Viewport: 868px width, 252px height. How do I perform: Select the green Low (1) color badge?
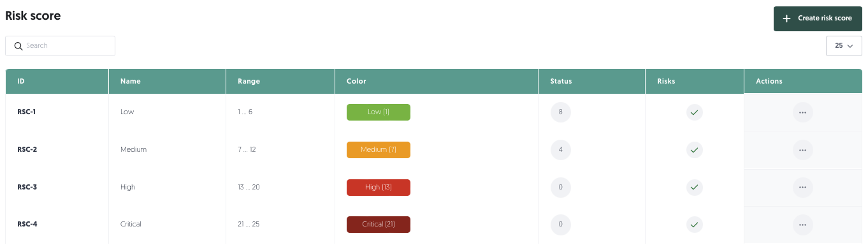[x=379, y=112]
